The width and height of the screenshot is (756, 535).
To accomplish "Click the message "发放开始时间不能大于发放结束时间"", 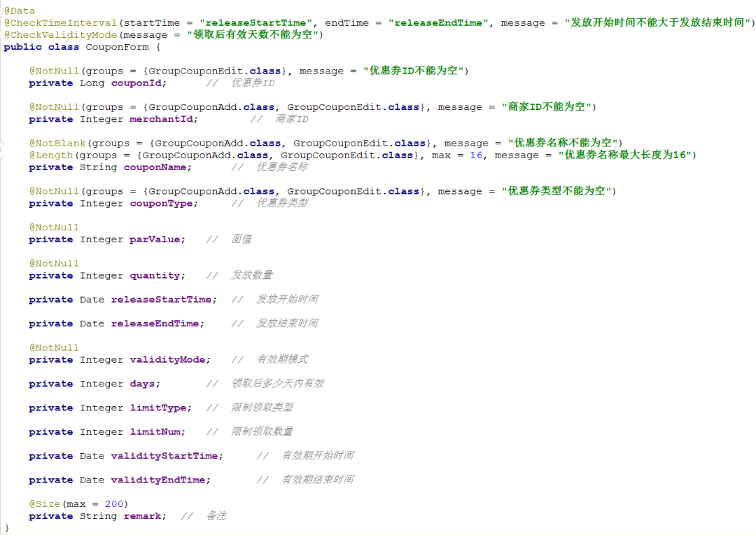I will [x=657, y=22].
